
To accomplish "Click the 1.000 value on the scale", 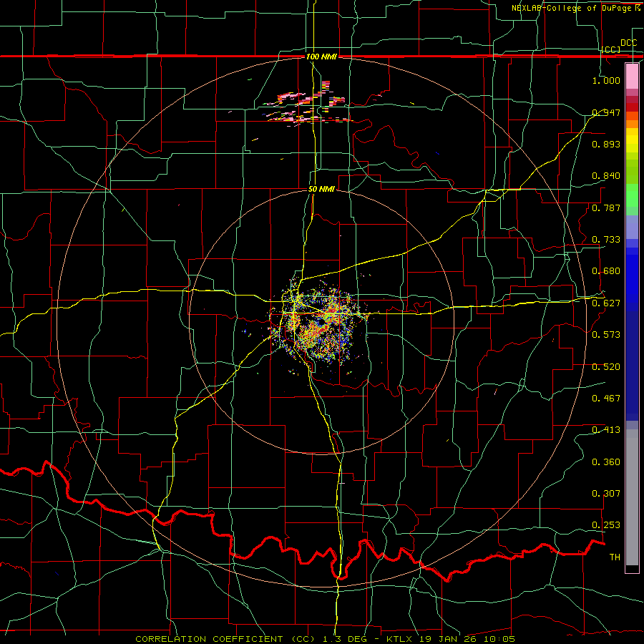I will (x=606, y=80).
